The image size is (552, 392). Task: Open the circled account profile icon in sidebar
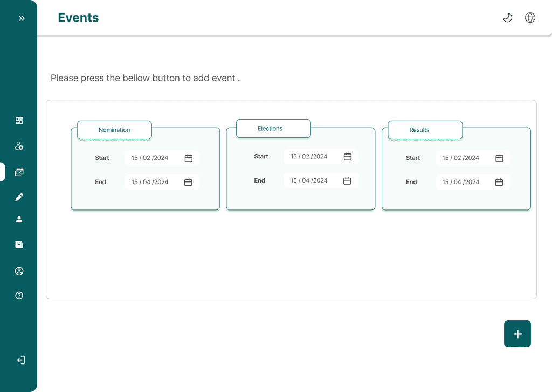19,271
